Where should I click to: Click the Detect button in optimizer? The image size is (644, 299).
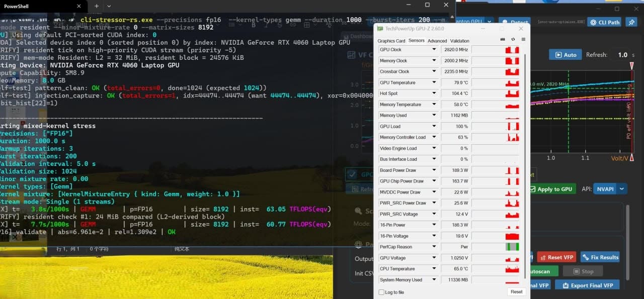514,22
